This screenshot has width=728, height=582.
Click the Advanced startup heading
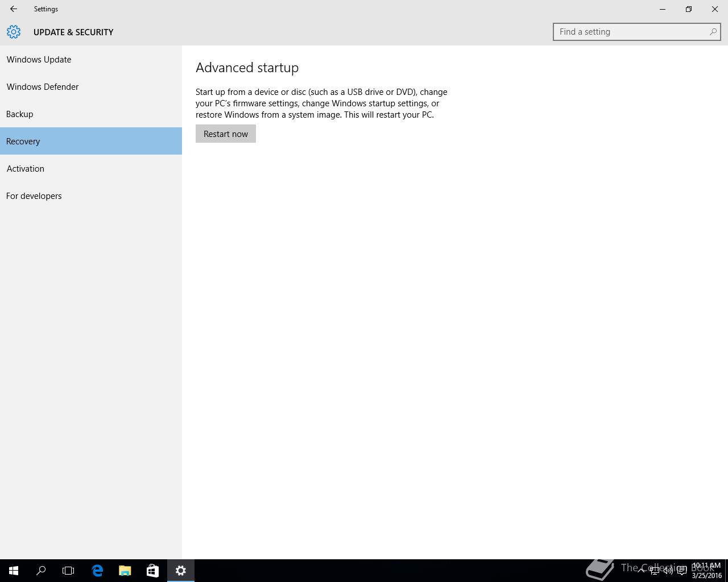247,68
